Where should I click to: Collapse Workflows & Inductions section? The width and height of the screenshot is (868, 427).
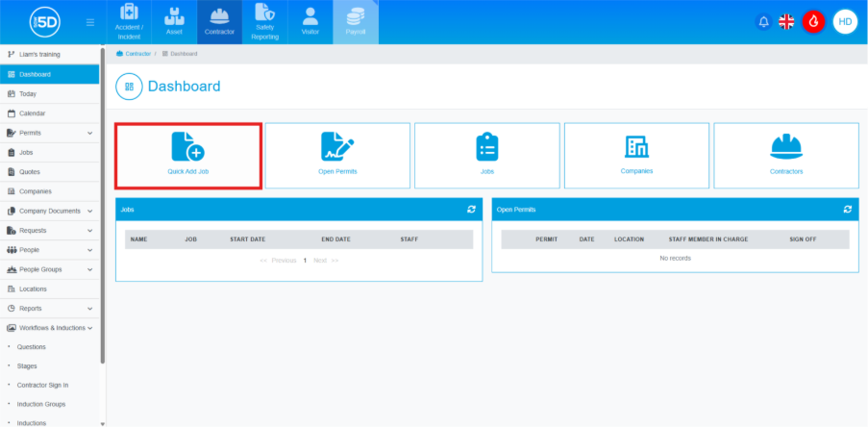89,328
